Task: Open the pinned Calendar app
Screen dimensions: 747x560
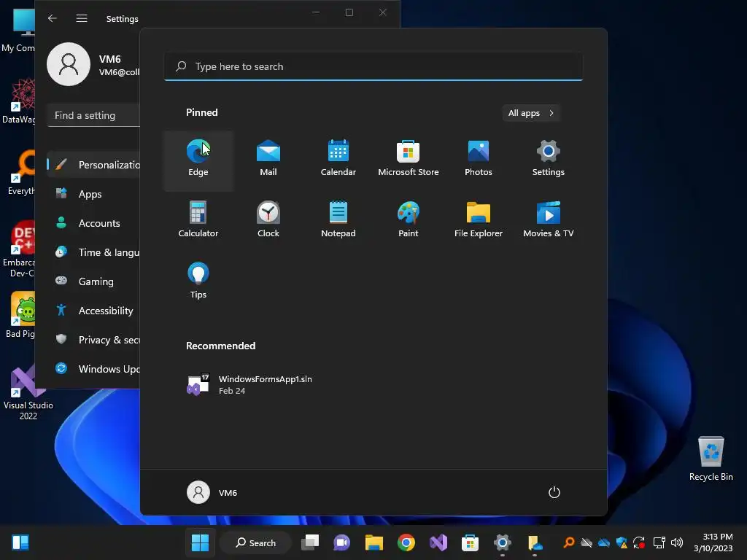Action: point(338,161)
